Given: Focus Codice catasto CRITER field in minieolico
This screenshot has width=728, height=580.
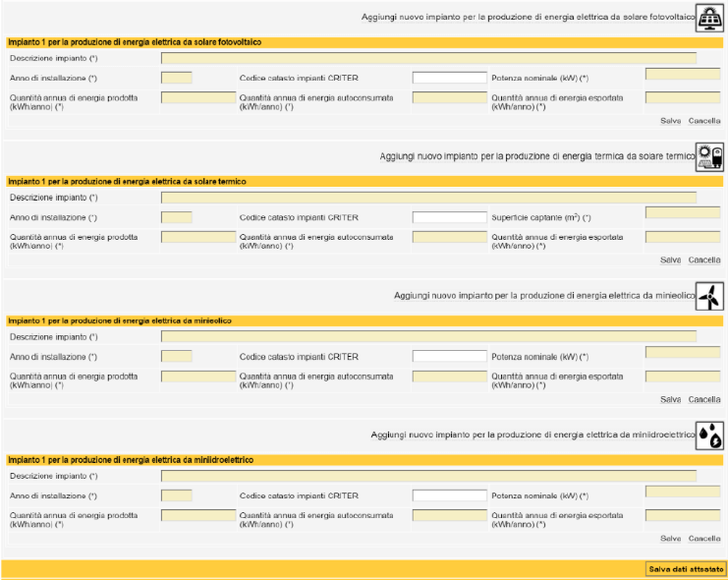Looking at the screenshot, I should point(449,357).
